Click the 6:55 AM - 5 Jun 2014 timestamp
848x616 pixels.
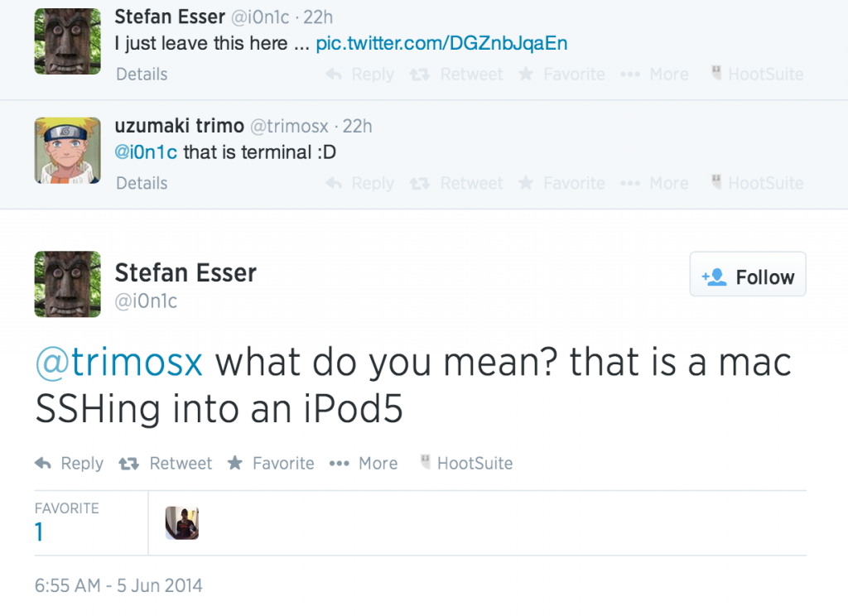118,585
